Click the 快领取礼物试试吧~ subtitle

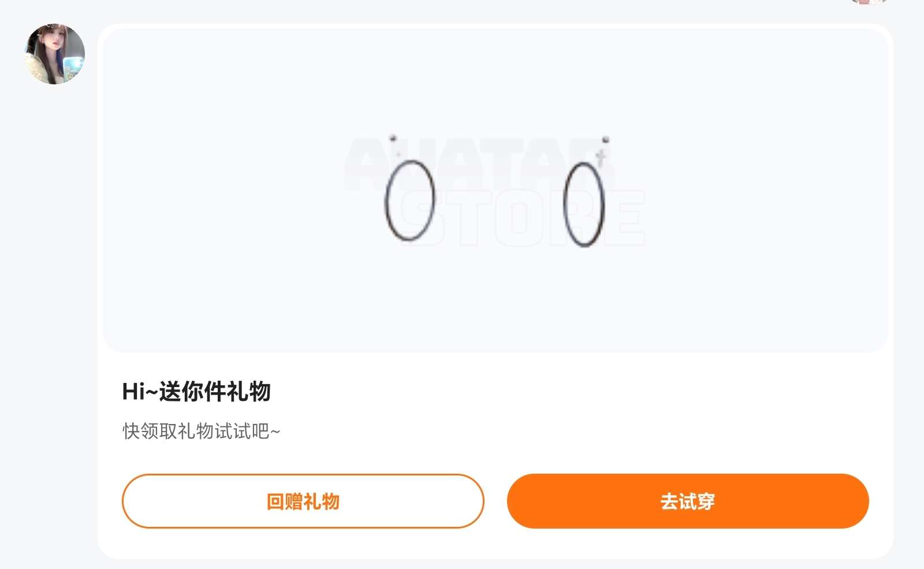pos(201,431)
